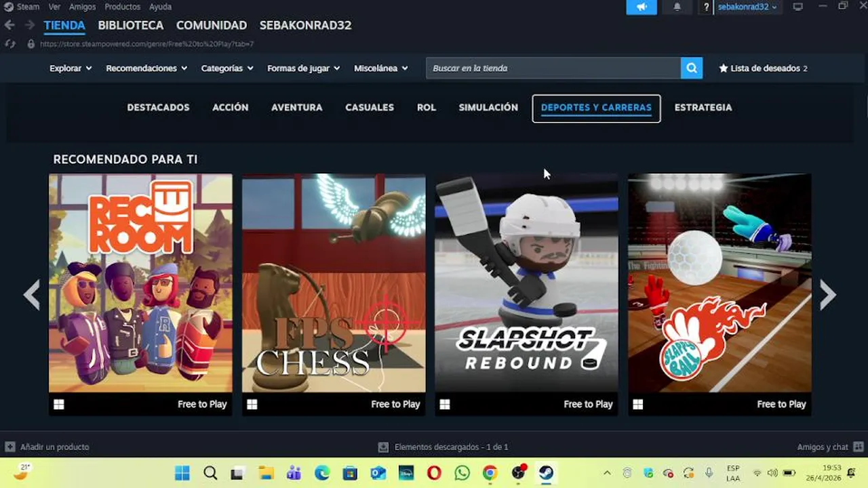Switch to Big Picture mode monitor icon
Screen dimensions: 868x488
[x=798, y=7]
